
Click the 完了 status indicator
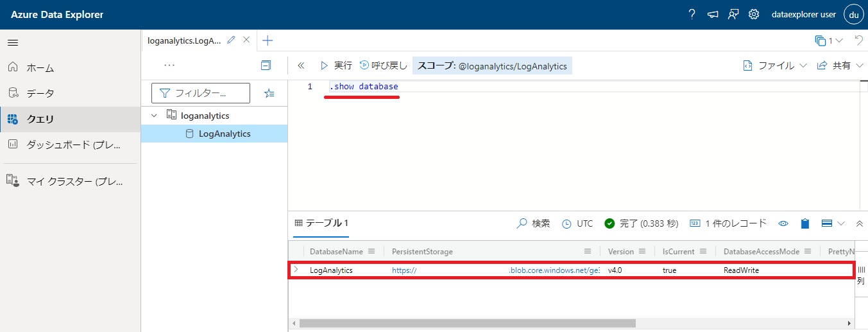641,223
